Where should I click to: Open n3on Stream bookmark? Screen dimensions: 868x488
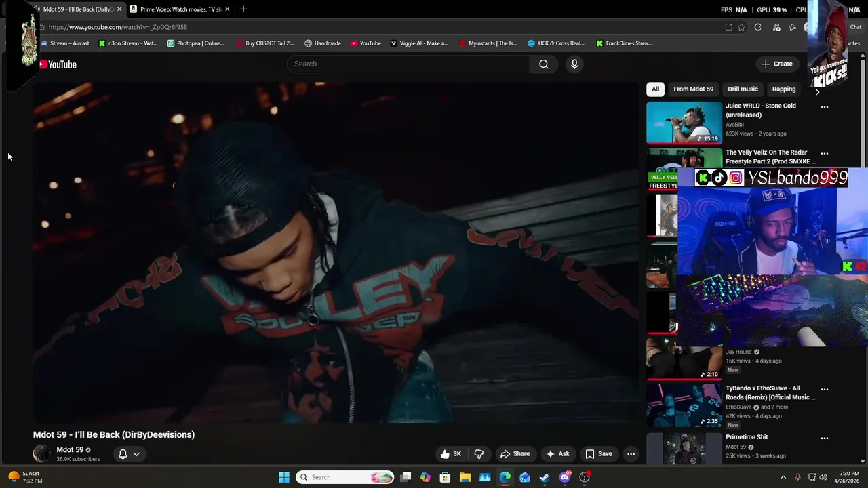[128, 43]
